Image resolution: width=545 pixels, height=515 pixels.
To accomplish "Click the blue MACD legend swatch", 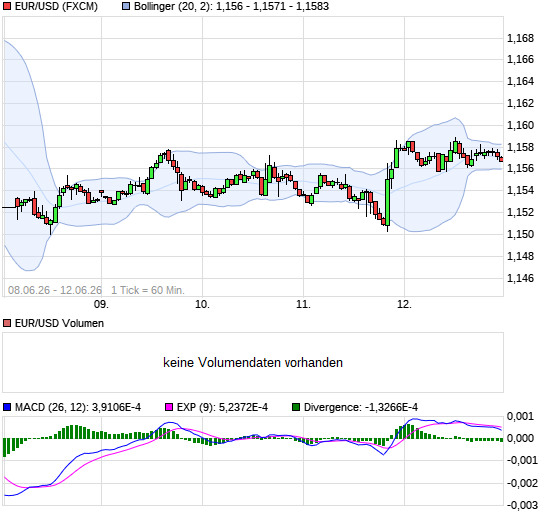I will pos(7,407).
